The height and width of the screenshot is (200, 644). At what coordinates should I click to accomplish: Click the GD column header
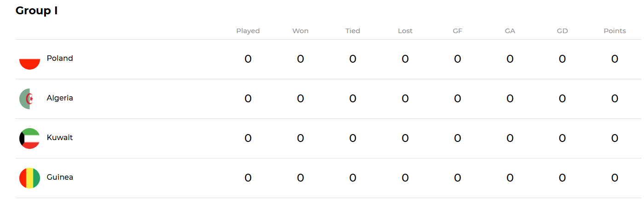[562, 31]
